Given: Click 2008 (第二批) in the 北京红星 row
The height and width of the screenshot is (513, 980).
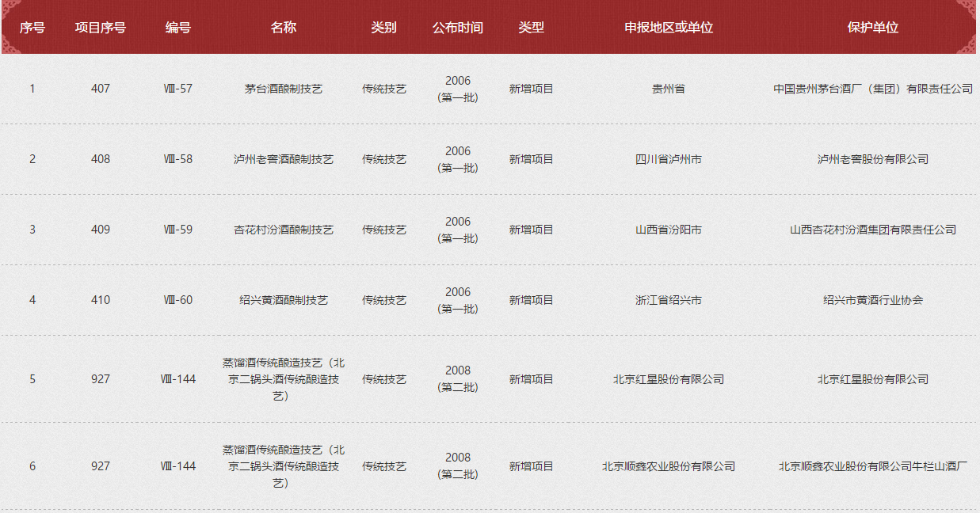Looking at the screenshot, I should pyautogui.click(x=458, y=379).
